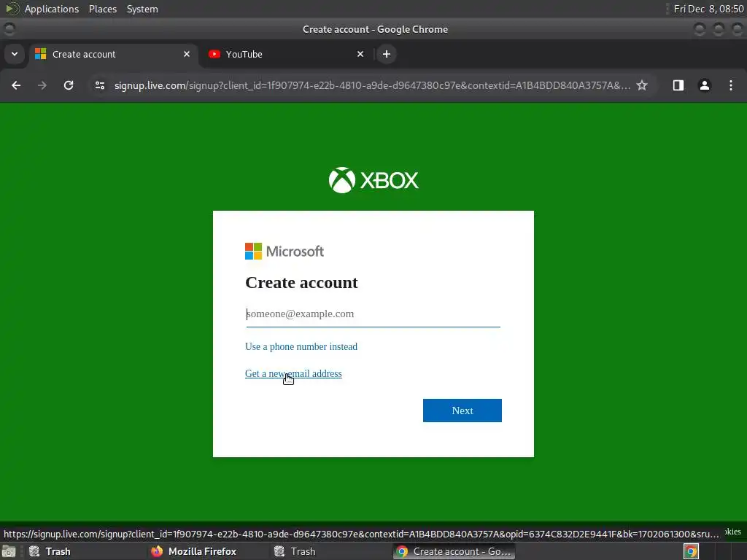Image resolution: width=747 pixels, height=560 pixels.
Task: Go back using the browser back arrow
Action: coord(16,85)
